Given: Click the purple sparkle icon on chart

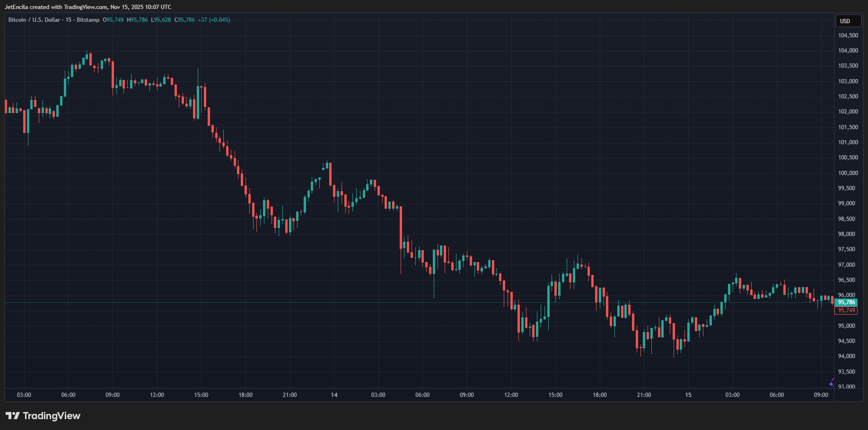Looking at the screenshot, I should click(832, 383).
